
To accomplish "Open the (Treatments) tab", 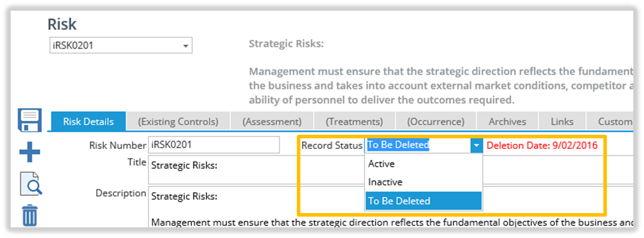I will click(354, 122).
